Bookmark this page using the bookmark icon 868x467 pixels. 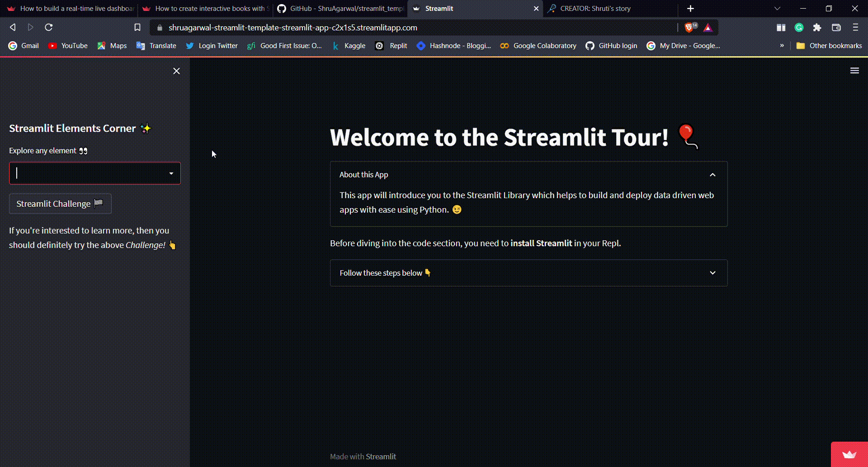coord(137,28)
